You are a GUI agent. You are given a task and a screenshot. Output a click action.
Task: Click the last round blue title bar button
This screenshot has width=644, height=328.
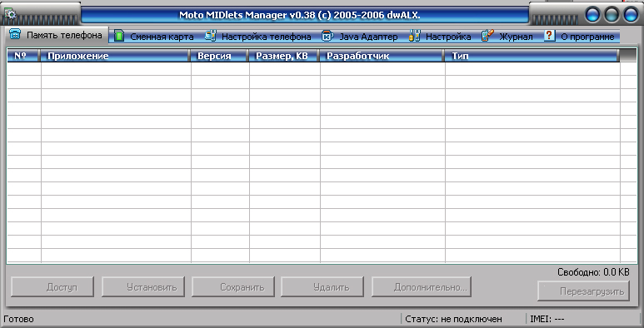click(631, 15)
